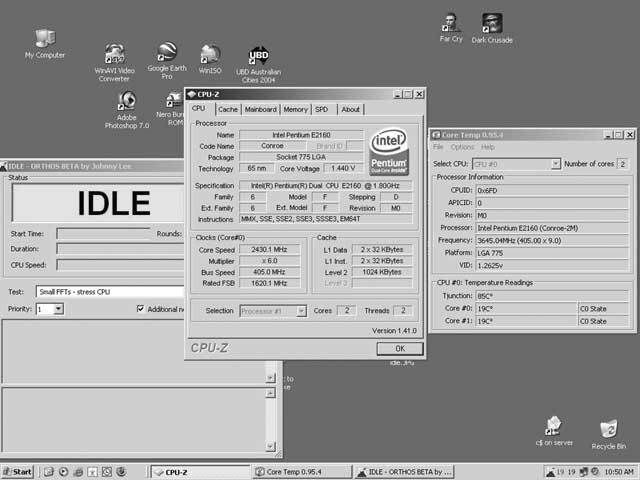Click the CPUID value 0x6FD in Core Temp
This screenshot has height=480, width=640.
tap(552, 190)
